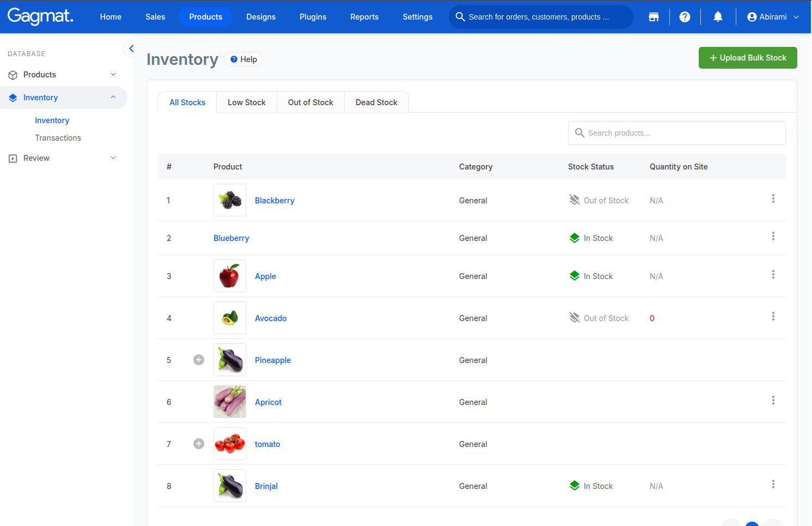This screenshot has height=526, width=812.
Task: Open the Settings menu
Action: (418, 17)
